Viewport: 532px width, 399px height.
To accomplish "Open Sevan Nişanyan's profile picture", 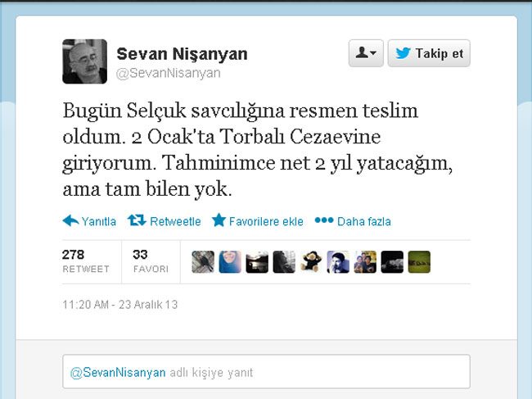I will click(85, 61).
